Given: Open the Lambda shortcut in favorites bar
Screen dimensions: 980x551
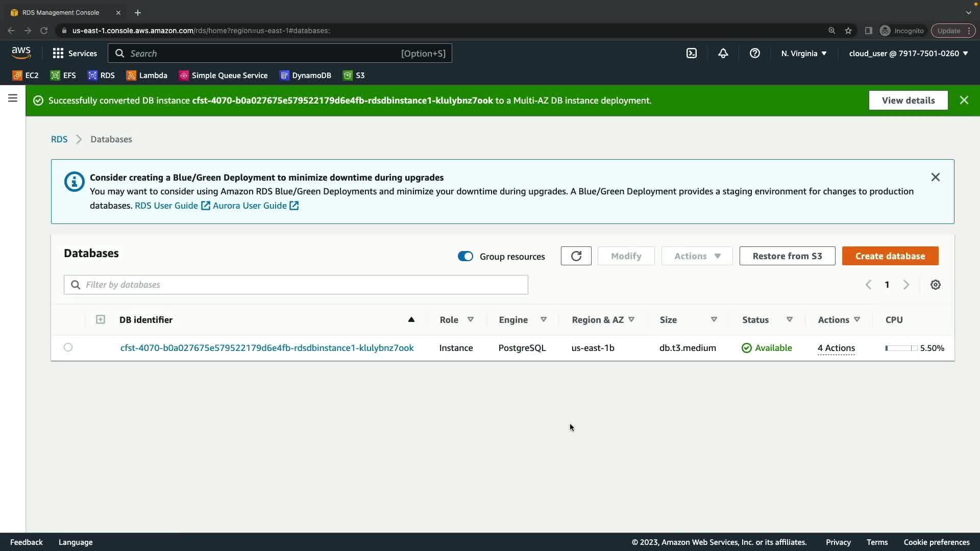Looking at the screenshot, I should 147,76.
